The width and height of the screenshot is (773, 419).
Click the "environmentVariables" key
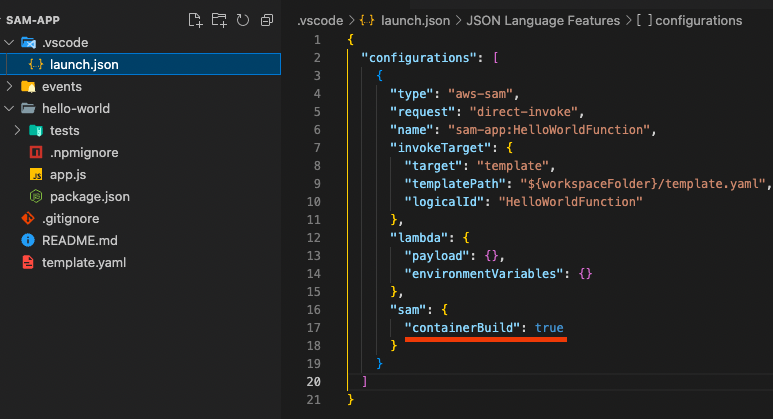click(484, 274)
